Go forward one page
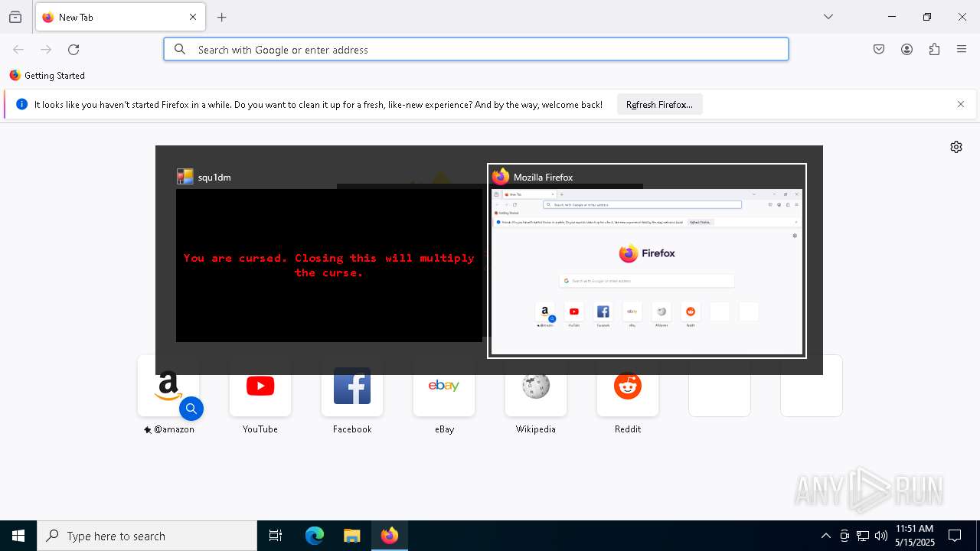Viewport: 980px width, 551px height. point(46,50)
